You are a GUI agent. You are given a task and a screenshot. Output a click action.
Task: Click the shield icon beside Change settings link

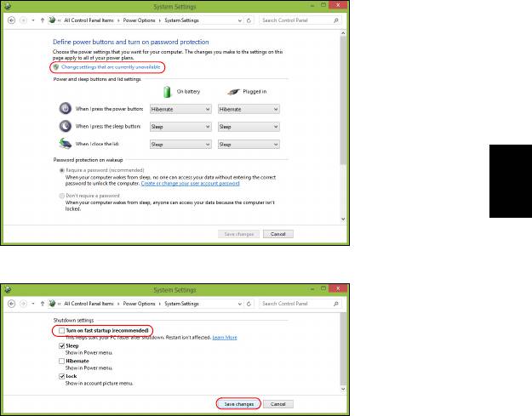point(56,66)
